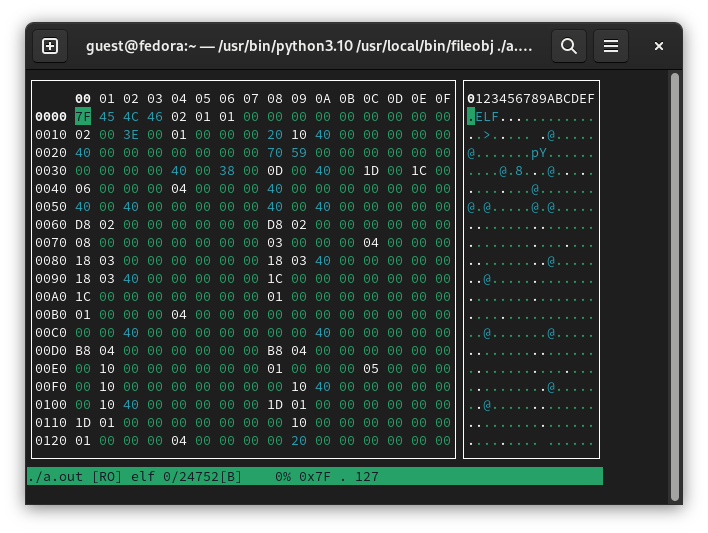This screenshot has width=708, height=533.
Task: Click column header 0A in hex pane
Action: coord(322,98)
